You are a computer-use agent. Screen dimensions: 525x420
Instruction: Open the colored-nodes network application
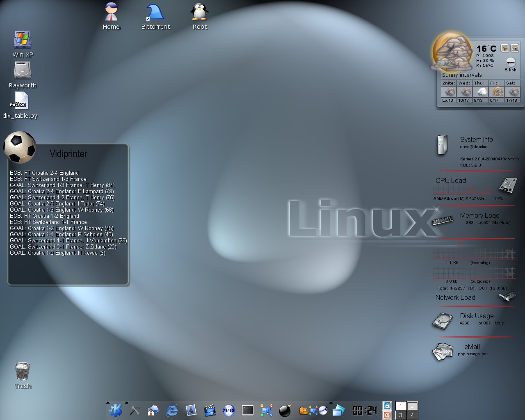266,410
